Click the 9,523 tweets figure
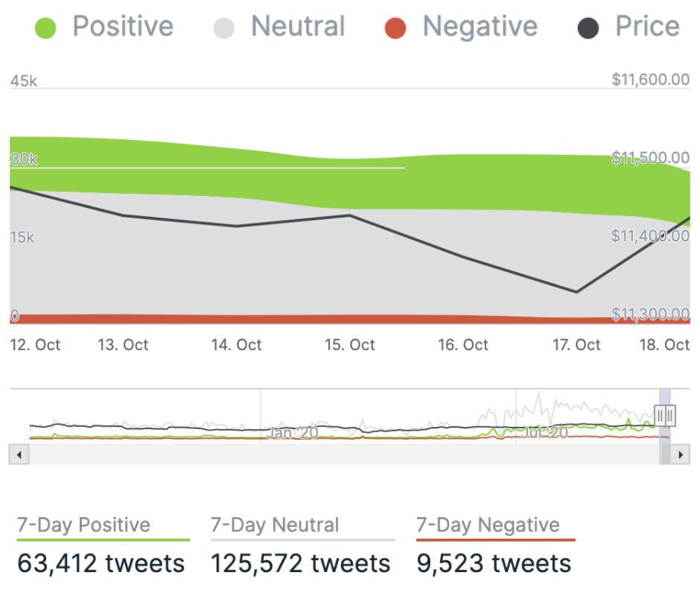 pyautogui.click(x=494, y=563)
